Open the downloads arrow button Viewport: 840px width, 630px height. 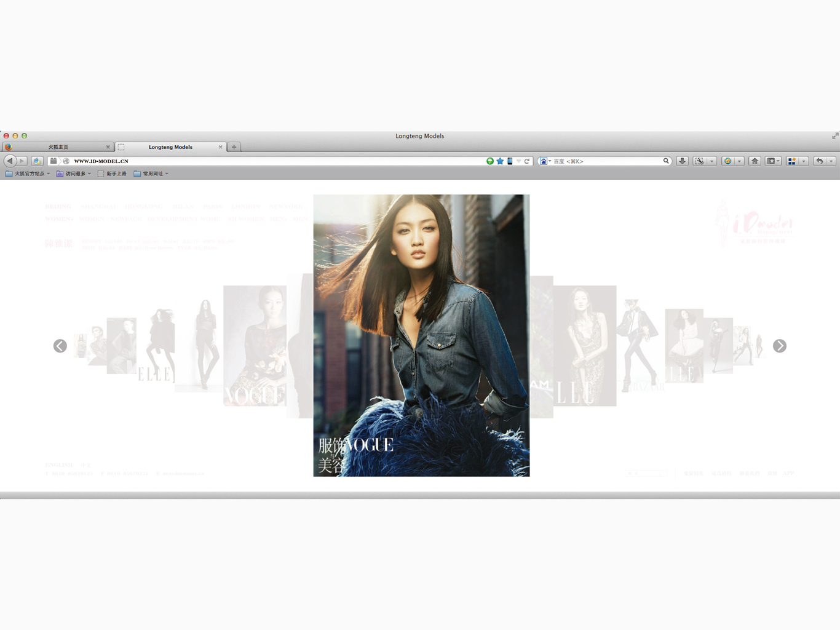tap(682, 161)
